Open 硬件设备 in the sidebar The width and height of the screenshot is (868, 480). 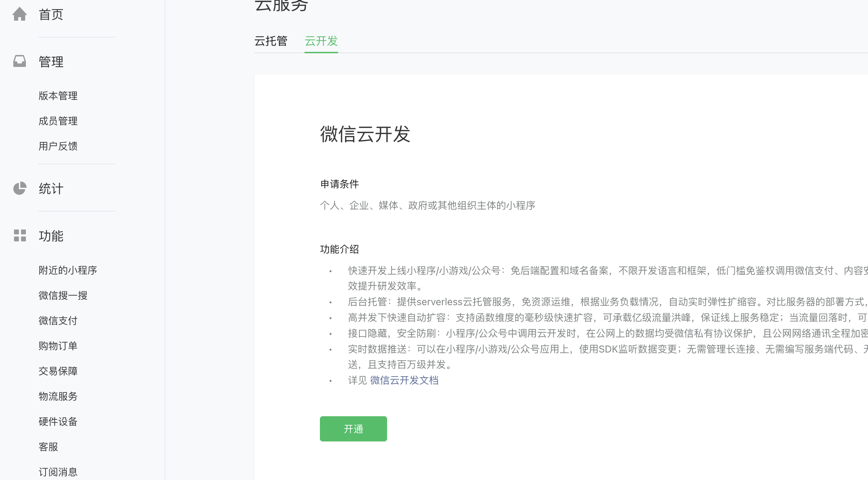58,421
